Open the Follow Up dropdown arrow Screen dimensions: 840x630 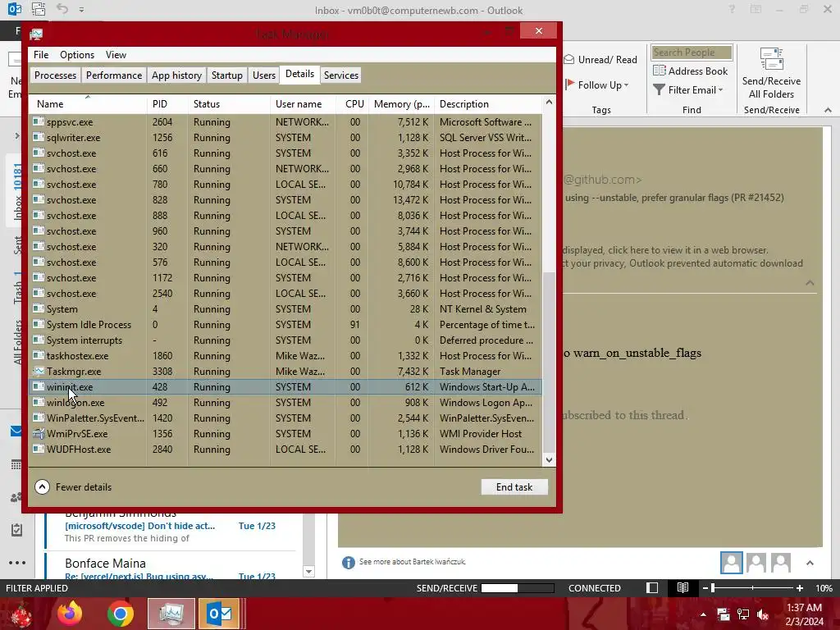coord(626,85)
